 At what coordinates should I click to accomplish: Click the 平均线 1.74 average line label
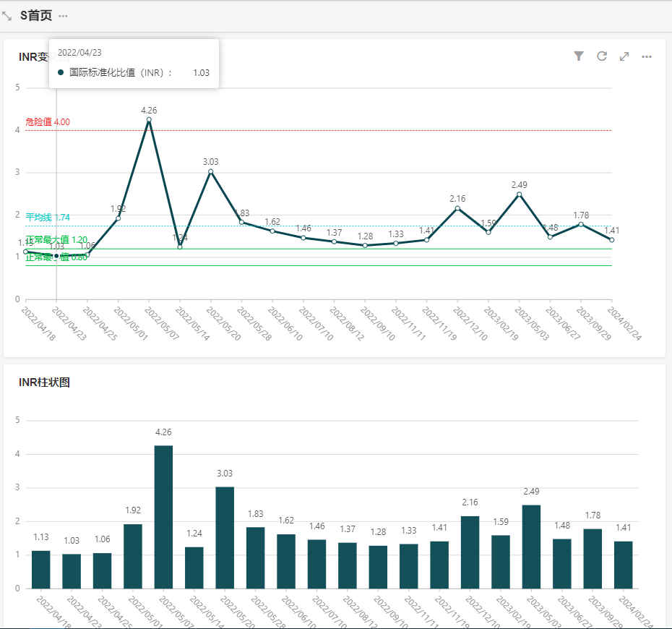pyautogui.click(x=48, y=217)
